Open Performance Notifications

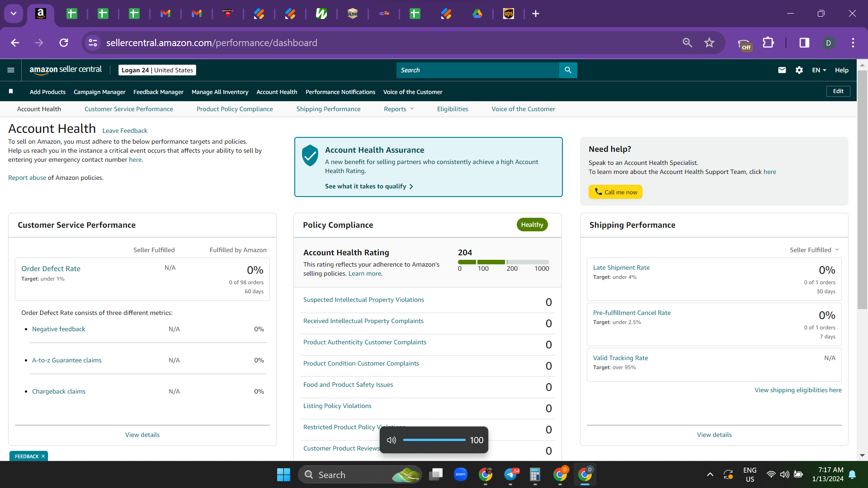pyautogui.click(x=340, y=92)
